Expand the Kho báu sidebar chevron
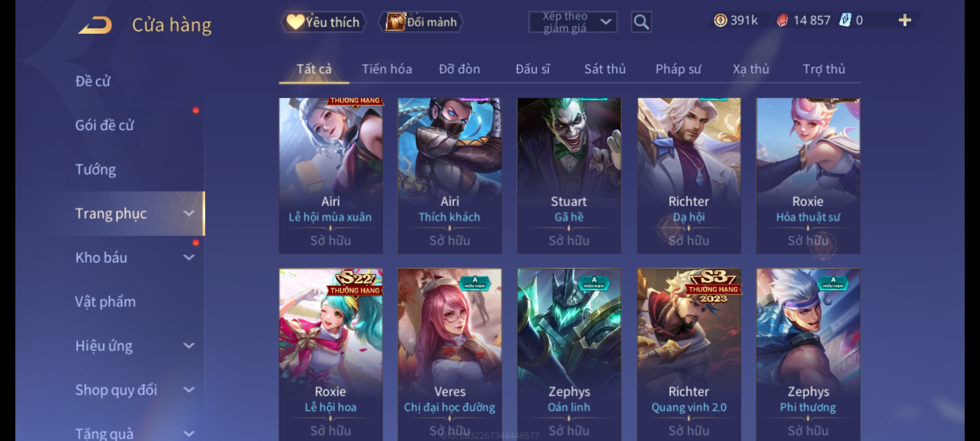Screen dimensions: 980x441 click(189, 258)
